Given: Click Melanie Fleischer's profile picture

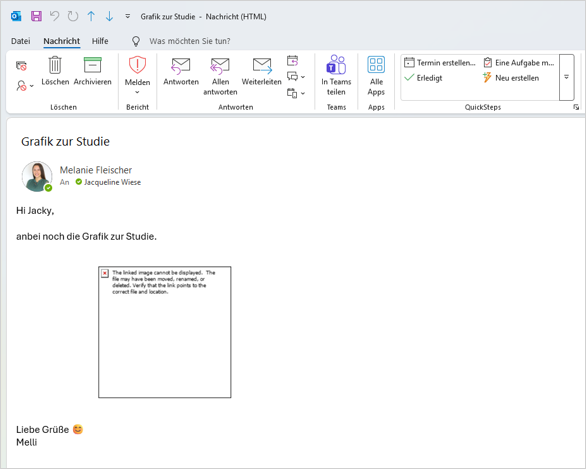Looking at the screenshot, I should (x=37, y=176).
